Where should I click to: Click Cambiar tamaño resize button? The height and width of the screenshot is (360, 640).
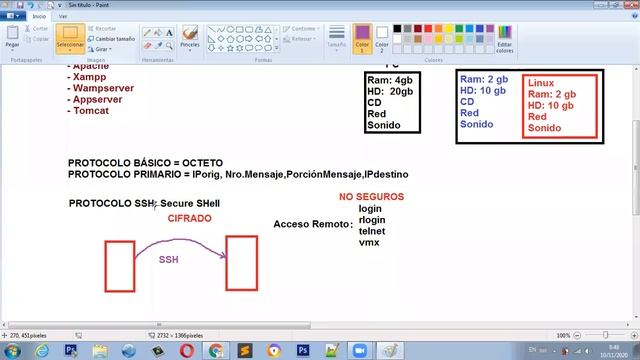(111, 39)
